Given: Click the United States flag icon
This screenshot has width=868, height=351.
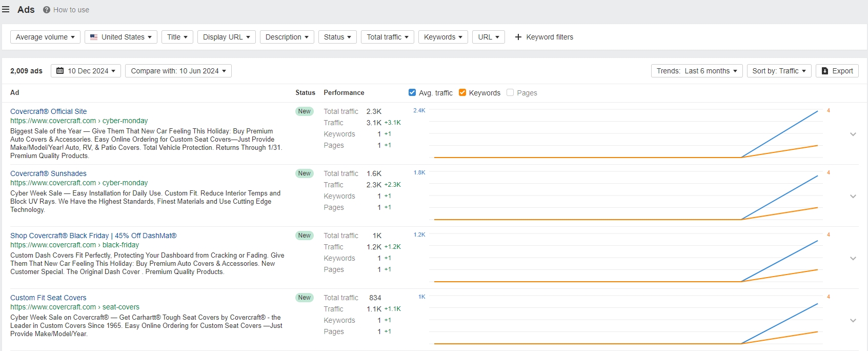Looking at the screenshot, I should (x=94, y=37).
